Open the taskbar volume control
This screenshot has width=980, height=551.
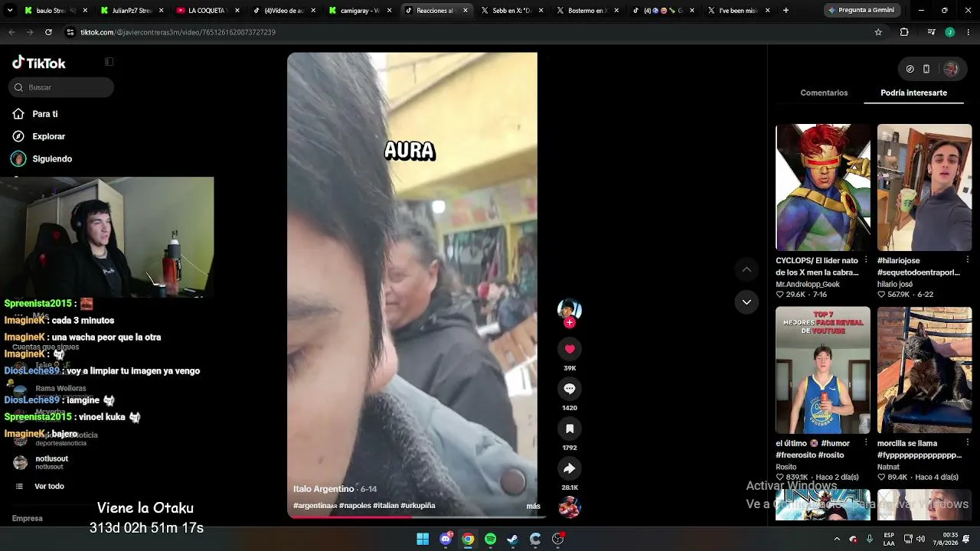coord(921,539)
